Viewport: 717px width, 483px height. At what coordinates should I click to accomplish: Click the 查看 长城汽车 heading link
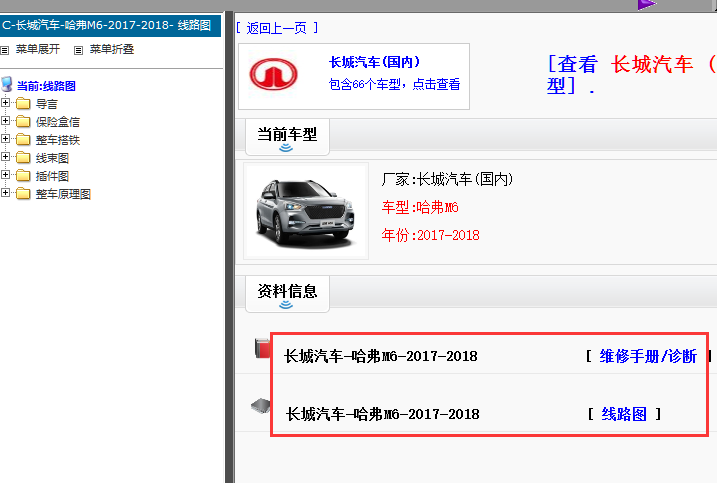(x=631, y=74)
